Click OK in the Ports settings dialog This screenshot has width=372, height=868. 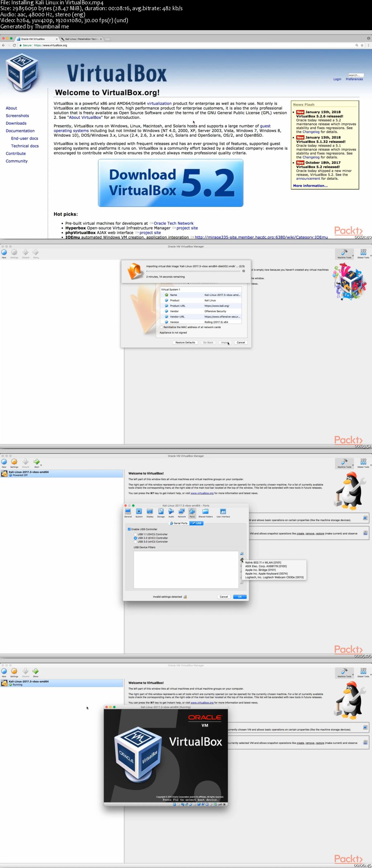240,597
